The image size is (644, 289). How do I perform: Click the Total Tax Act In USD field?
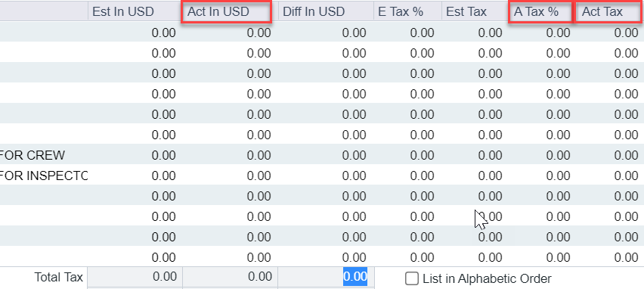(230, 277)
